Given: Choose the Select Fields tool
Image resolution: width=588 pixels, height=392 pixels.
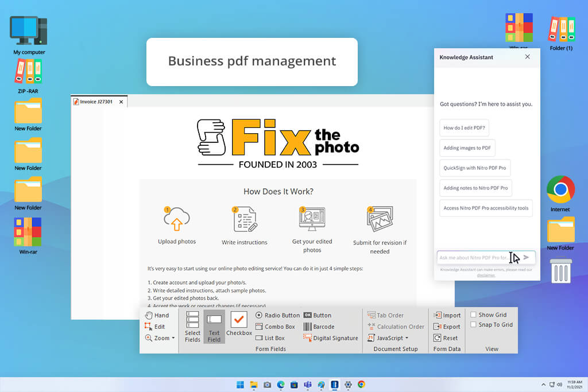Looking at the screenshot, I should pyautogui.click(x=192, y=326).
